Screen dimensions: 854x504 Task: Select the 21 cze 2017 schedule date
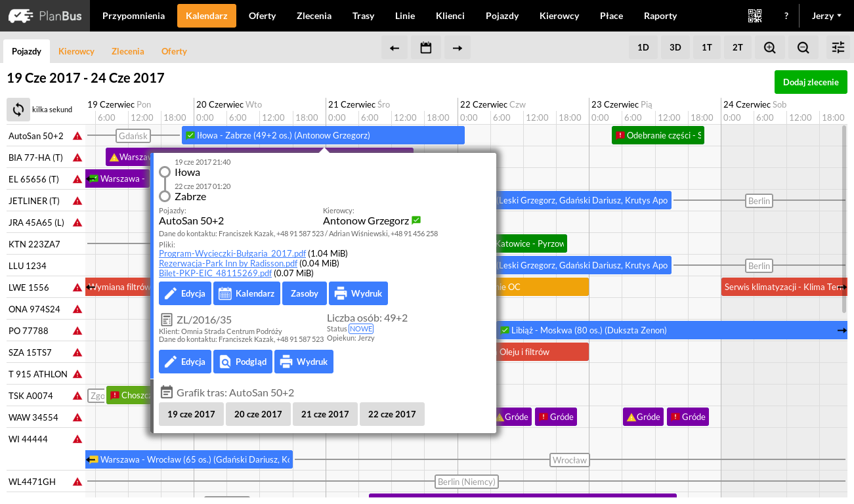[325, 414]
